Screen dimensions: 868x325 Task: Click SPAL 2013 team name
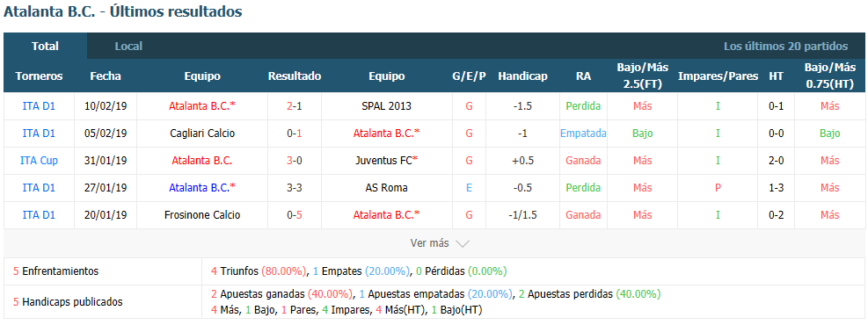click(x=386, y=106)
